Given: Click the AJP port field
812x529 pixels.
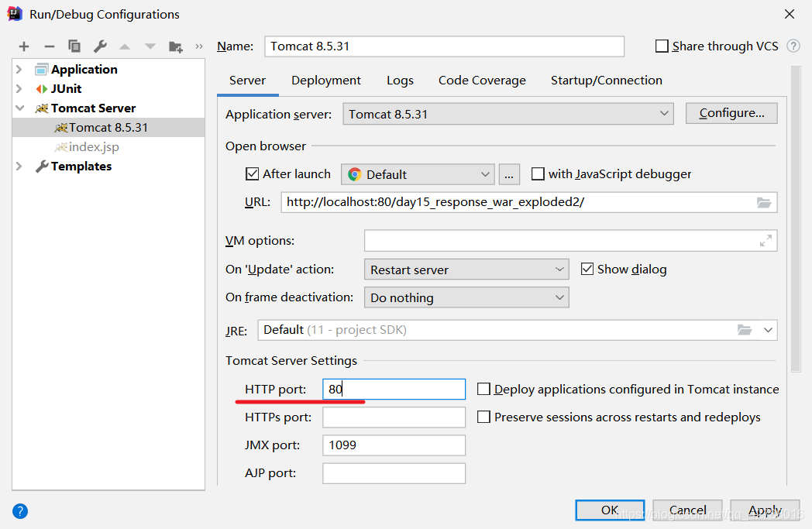Looking at the screenshot, I should pos(394,473).
